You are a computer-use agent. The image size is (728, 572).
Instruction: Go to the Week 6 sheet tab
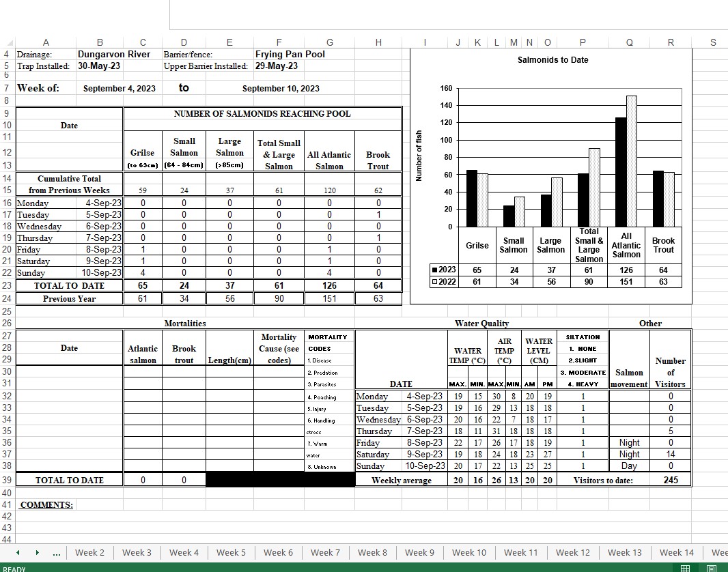[x=278, y=552]
